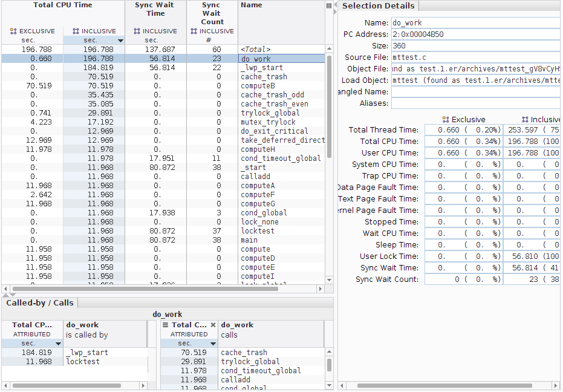563x392 pixels.
Task: Click the Exclusive icon in Selection Details
Action: (x=446, y=120)
